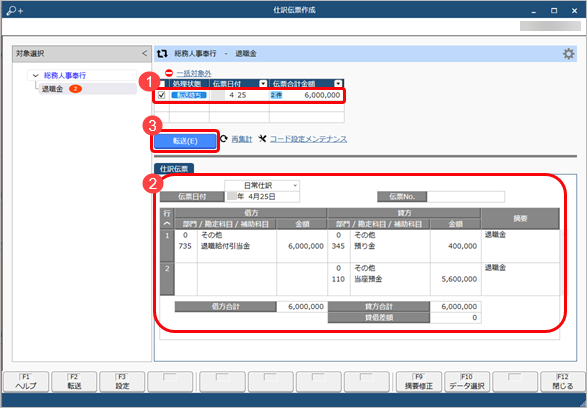Open the コード設定メンテナンス link
587x408 pixels.
click(x=308, y=139)
